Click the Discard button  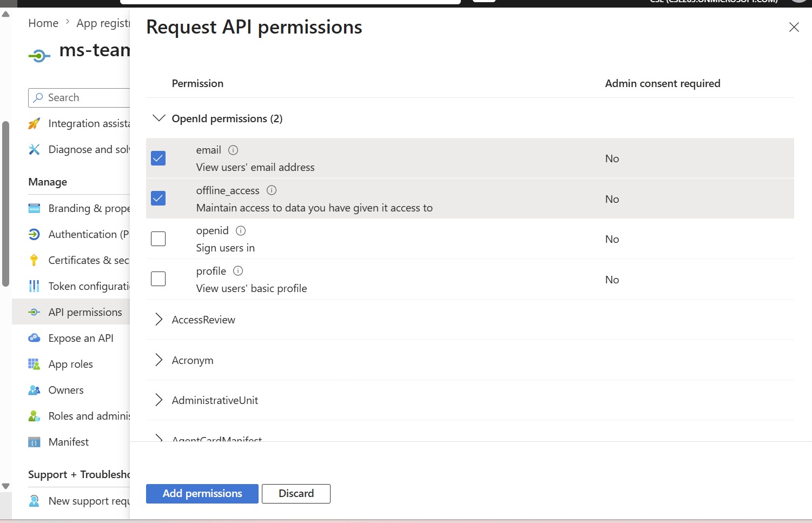click(296, 493)
